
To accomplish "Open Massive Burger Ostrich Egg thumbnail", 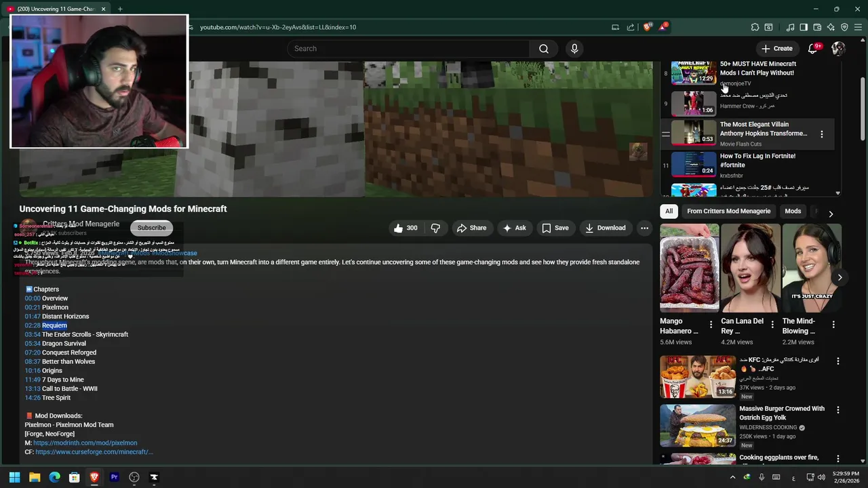I will click(x=697, y=426).
